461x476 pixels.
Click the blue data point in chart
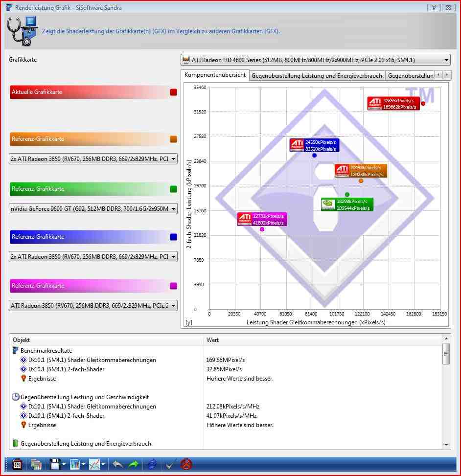(x=314, y=156)
